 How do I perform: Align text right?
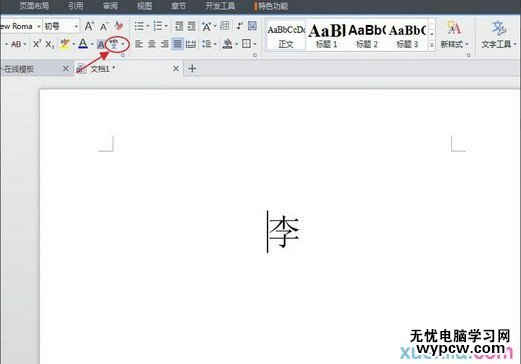click(165, 44)
